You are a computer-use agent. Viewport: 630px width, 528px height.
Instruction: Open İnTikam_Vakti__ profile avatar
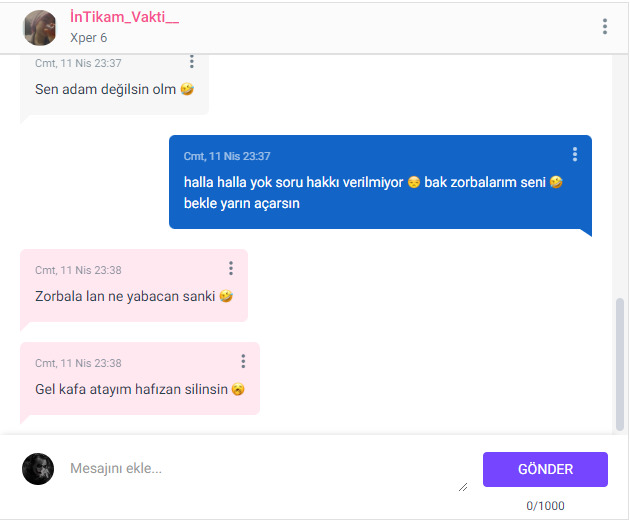(39, 28)
